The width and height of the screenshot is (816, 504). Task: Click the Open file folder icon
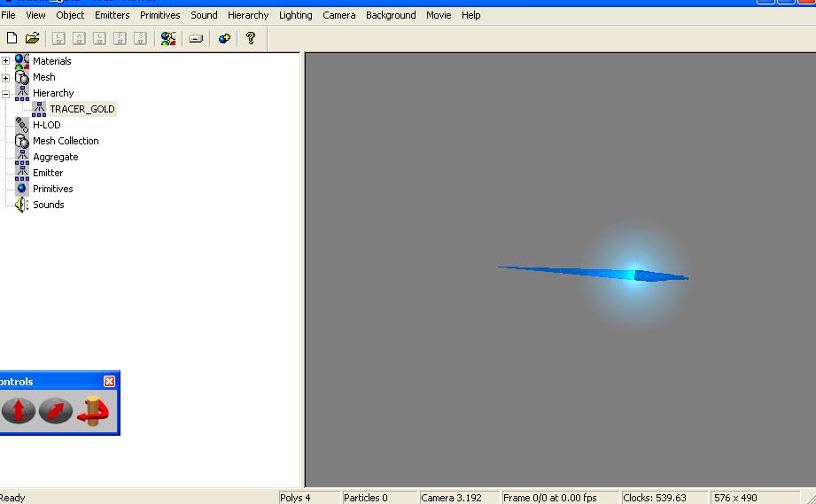click(32, 38)
